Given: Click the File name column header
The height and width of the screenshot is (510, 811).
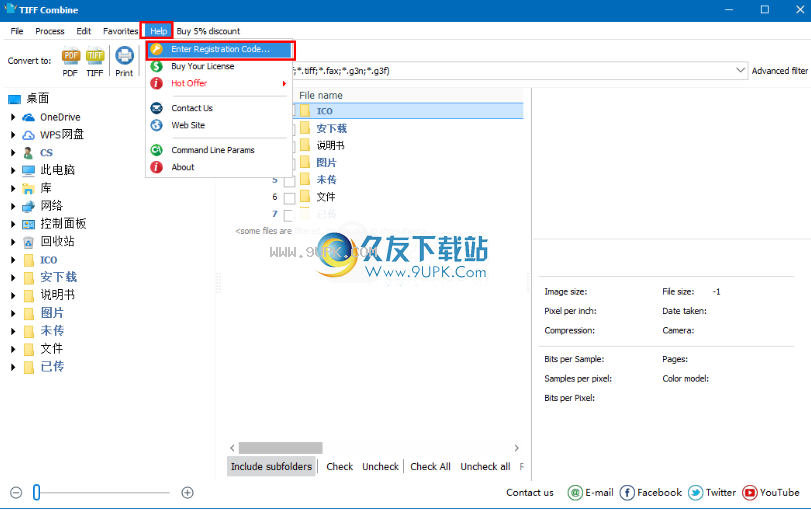Looking at the screenshot, I should point(321,96).
